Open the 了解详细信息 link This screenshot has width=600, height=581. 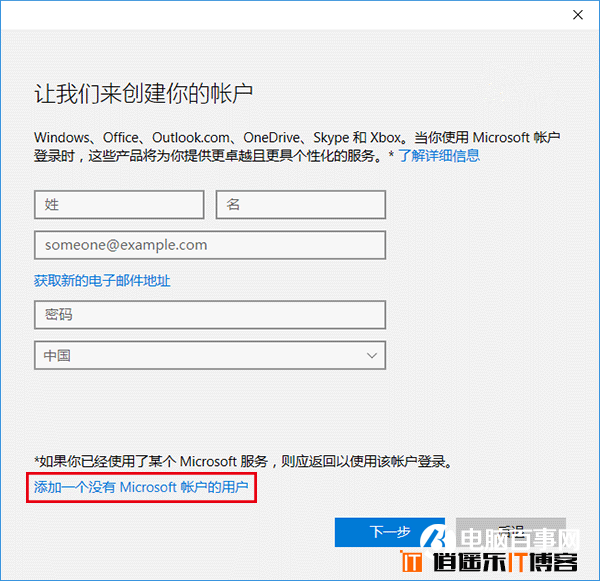pos(439,156)
